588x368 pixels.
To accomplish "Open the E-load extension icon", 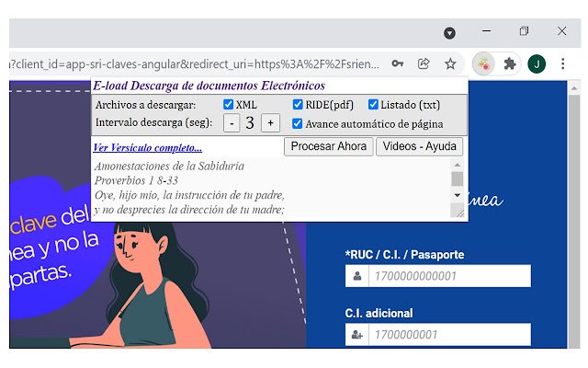I will click(x=483, y=63).
